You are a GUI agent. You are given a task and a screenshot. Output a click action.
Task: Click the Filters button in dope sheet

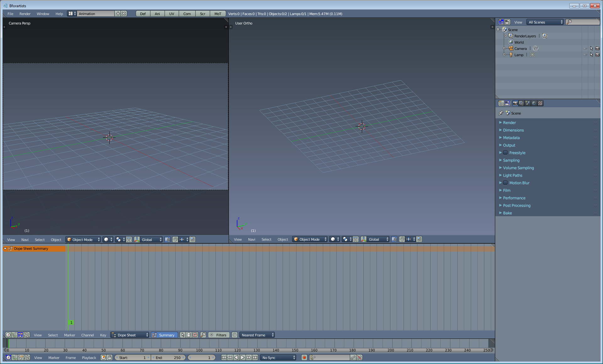click(x=219, y=335)
